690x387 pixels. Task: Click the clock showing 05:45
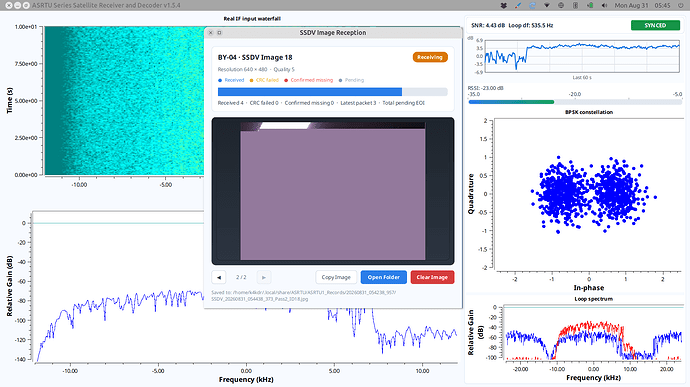[662, 5]
